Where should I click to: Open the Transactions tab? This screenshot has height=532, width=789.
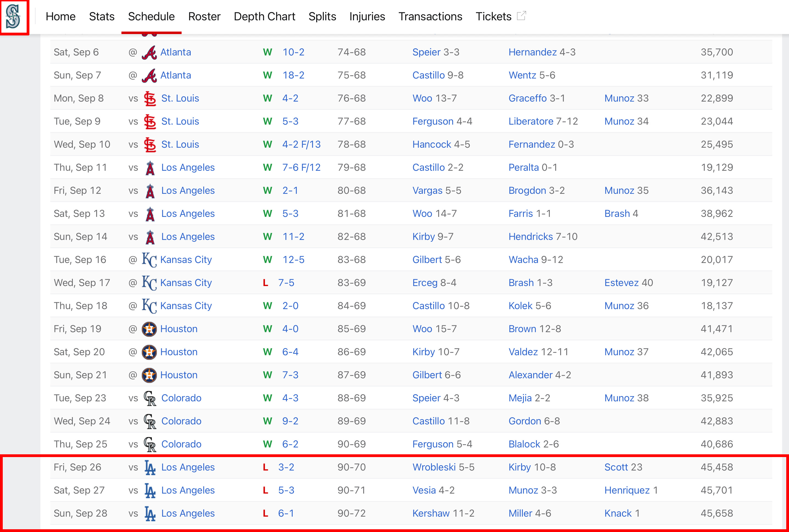point(430,16)
